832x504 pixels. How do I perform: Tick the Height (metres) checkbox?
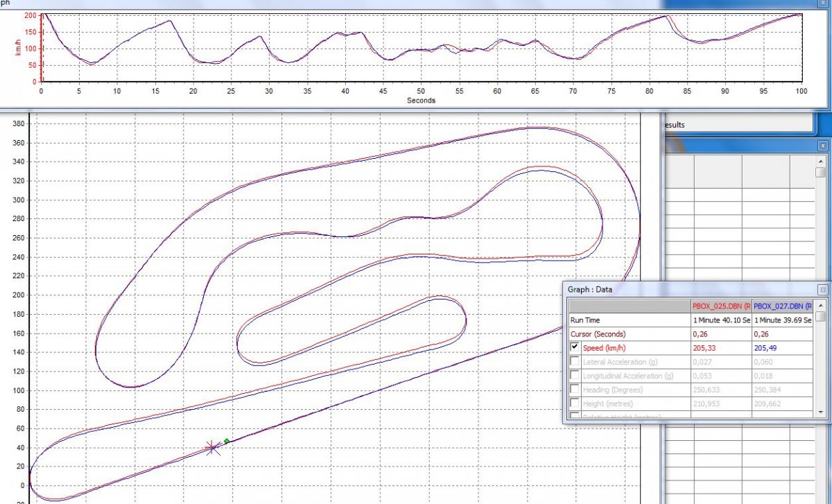[x=575, y=403]
